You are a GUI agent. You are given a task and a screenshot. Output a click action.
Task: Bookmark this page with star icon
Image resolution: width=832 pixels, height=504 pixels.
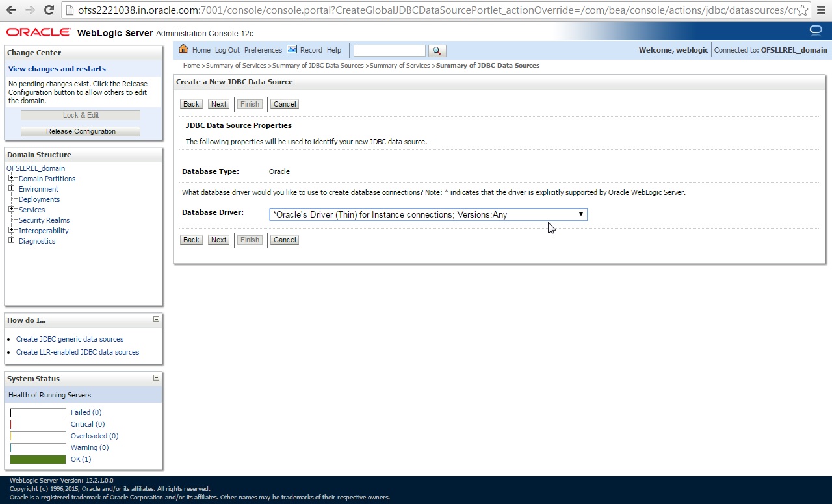803,10
